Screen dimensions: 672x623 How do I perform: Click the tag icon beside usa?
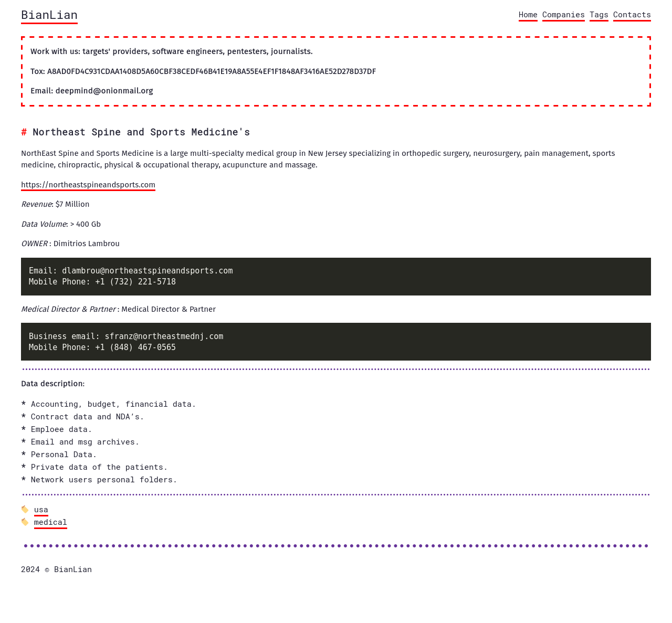pyautogui.click(x=25, y=510)
